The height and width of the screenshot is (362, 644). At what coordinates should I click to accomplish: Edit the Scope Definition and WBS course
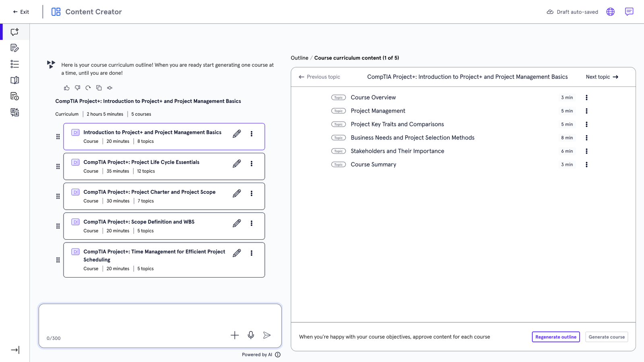237,223
